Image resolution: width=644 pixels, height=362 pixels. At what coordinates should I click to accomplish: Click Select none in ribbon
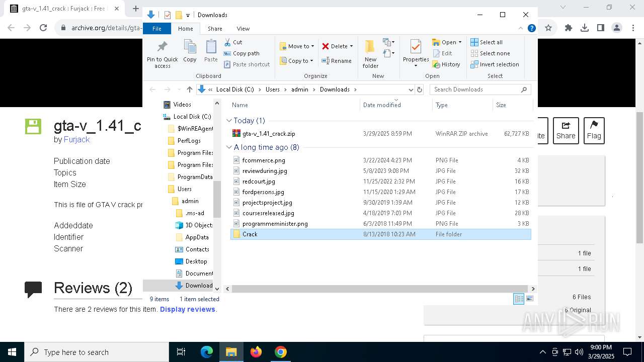[490, 53]
